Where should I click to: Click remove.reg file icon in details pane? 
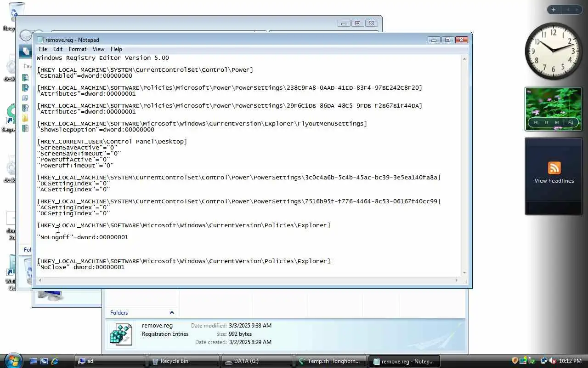(x=121, y=334)
